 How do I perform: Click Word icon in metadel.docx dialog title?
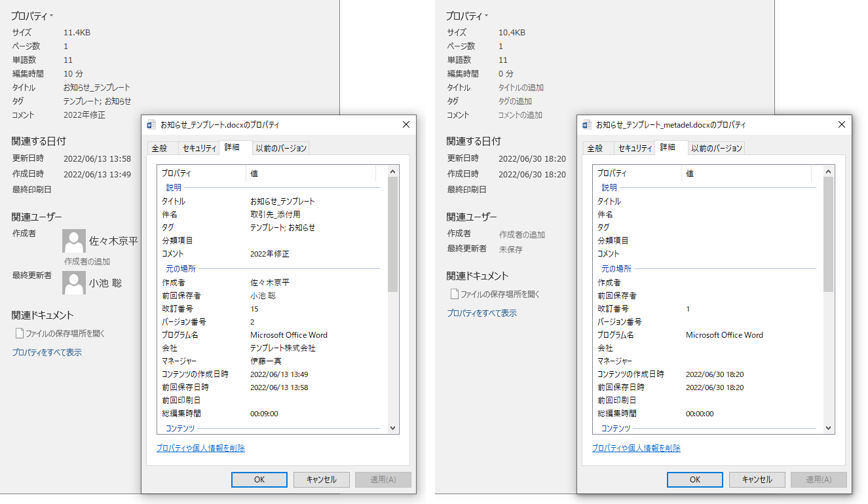587,124
